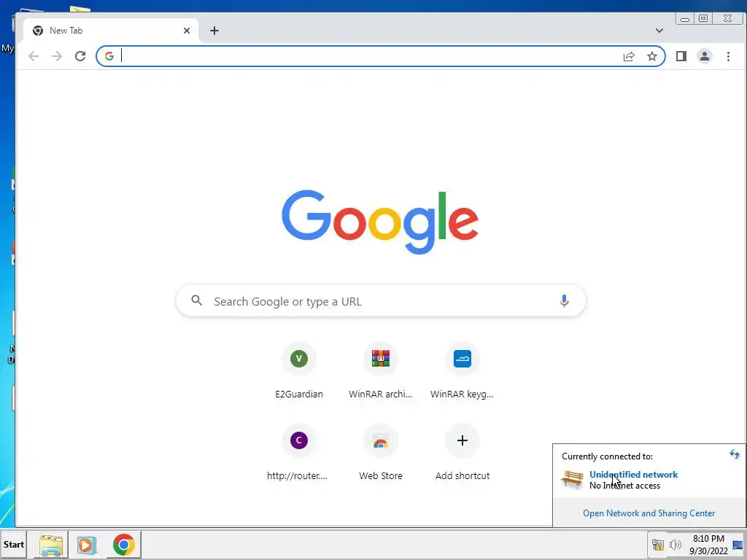
Task: Click the Google G icon in address bar
Action: tap(109, 56)
